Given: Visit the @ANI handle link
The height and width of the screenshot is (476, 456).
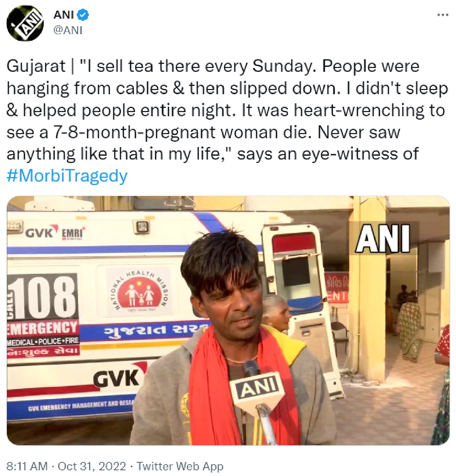Looking at the screenshot, I should pos(68,30).
